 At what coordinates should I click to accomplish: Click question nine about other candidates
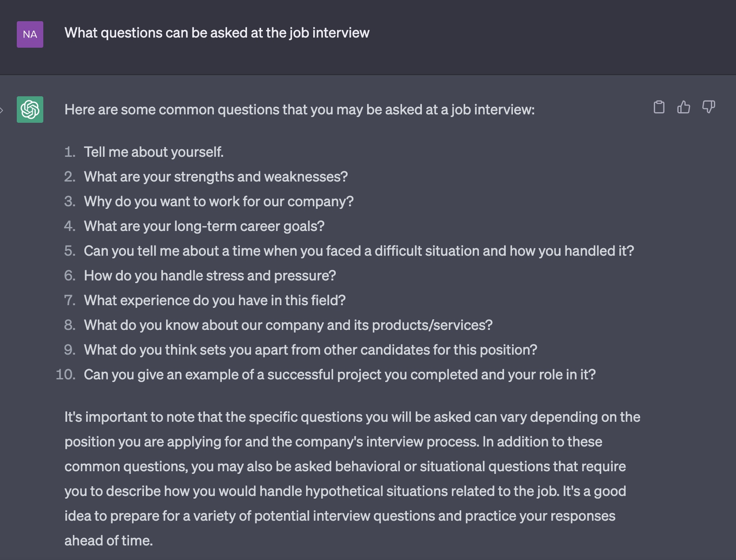click(x=311, y=350)
